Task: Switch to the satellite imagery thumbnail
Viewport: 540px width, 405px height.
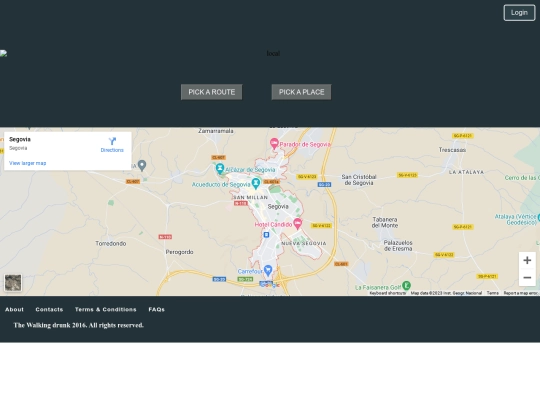Action: tap(13, 283)
